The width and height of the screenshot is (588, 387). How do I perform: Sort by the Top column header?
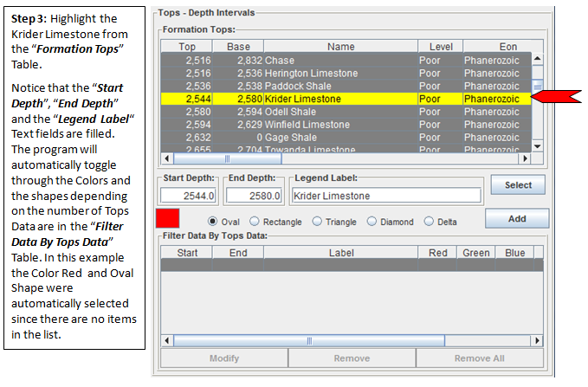point(187,47)
